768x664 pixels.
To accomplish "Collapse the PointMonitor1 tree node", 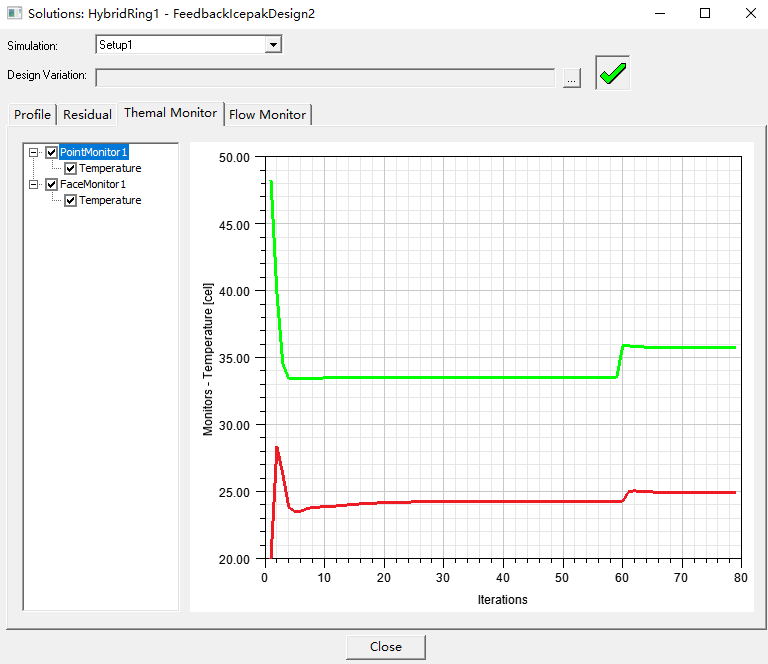I will click(34, 153).
